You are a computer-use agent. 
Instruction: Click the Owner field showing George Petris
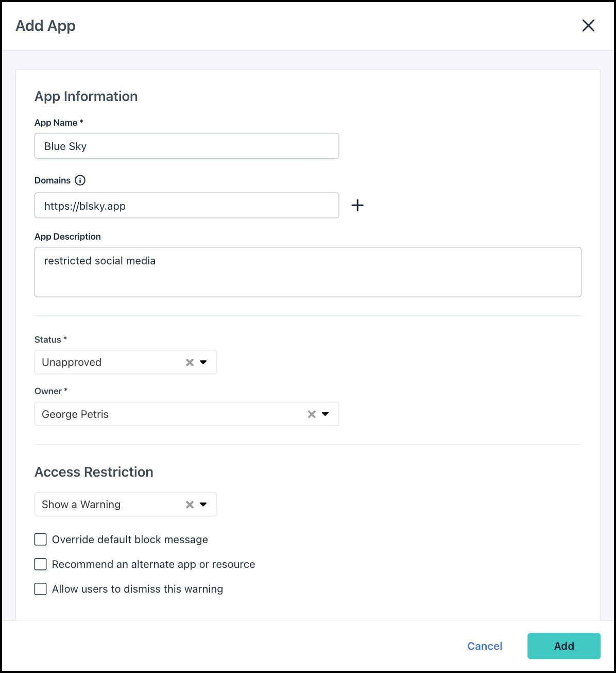[155, 414]
